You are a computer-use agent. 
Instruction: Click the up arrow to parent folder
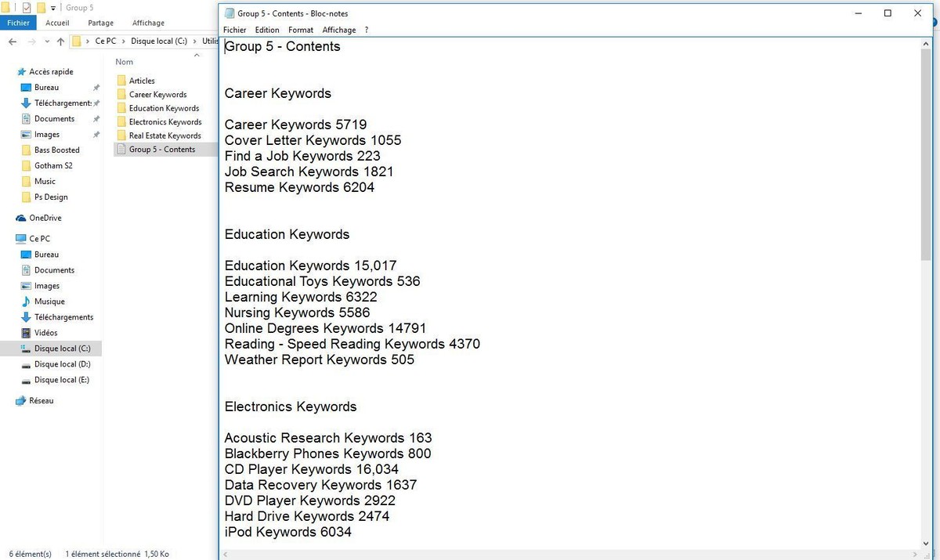60,42
